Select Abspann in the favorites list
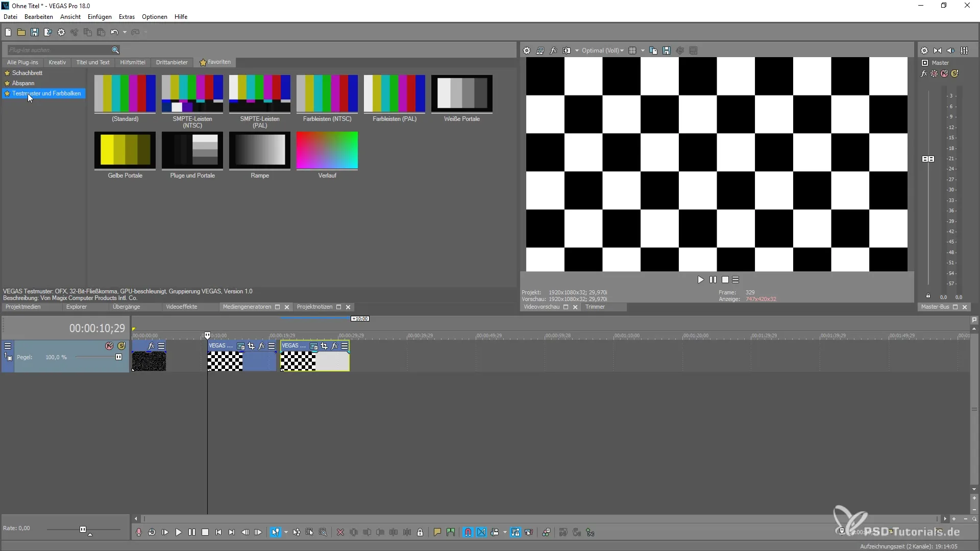 (23, 83)
